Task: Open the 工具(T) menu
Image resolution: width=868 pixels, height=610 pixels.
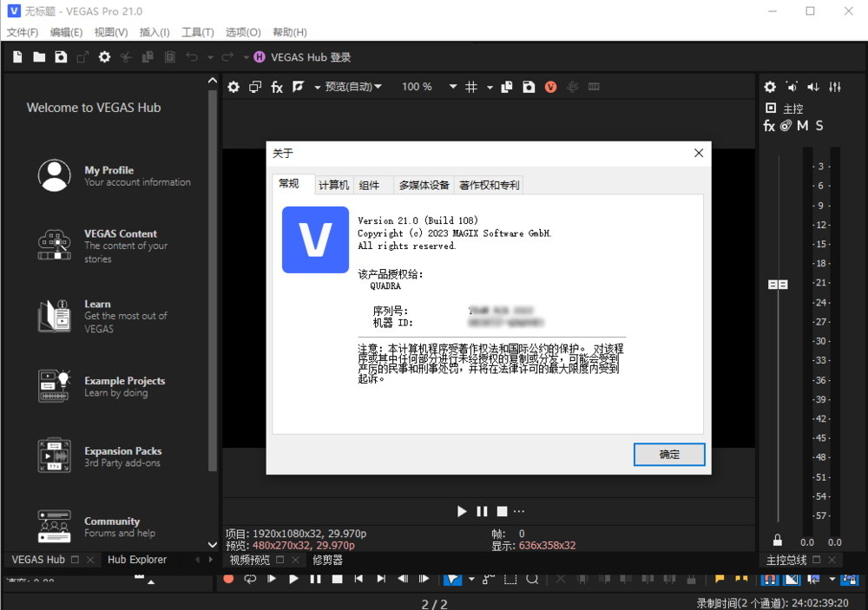Action: click(198, 32)
